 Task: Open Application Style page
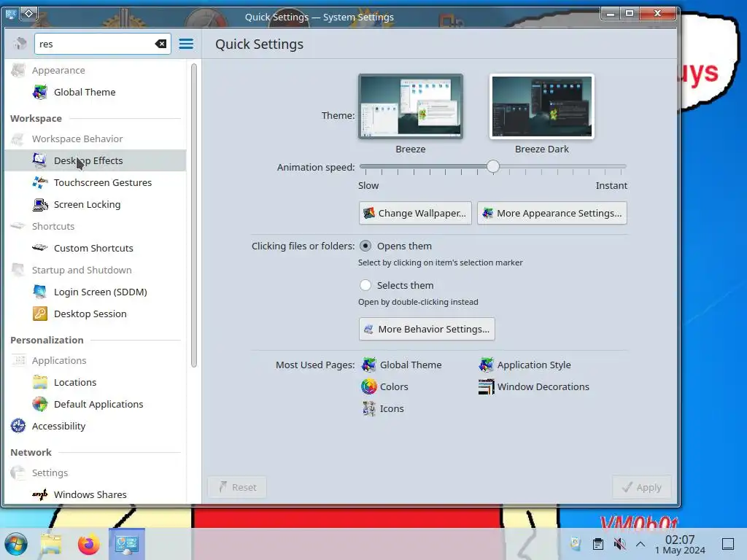click(x=525, y=365)
